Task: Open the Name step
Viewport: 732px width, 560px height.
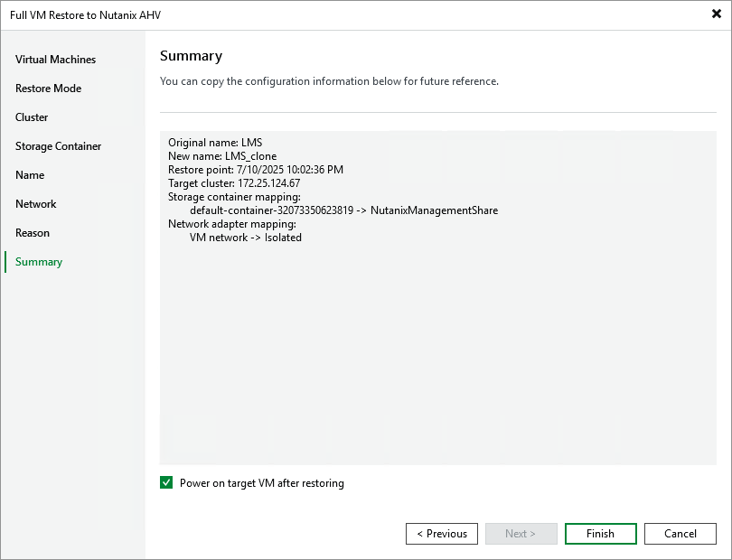Action: [29, 174]
